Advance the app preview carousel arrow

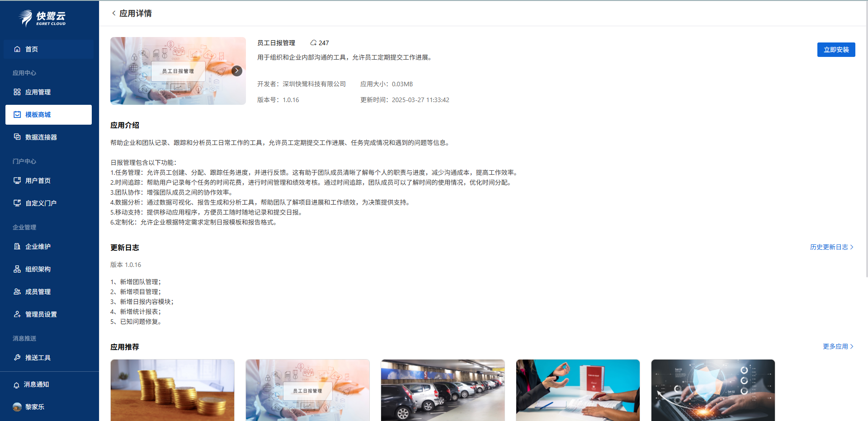coord(236,71)
